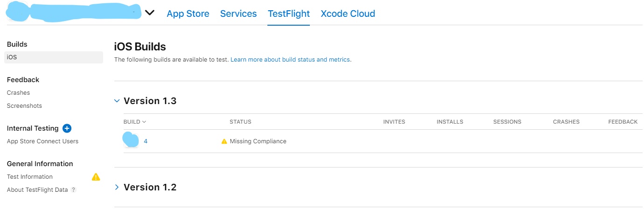Follow Learn more about build status link
The width and height of the screenshot is (644, 224).
coord(290,60)
